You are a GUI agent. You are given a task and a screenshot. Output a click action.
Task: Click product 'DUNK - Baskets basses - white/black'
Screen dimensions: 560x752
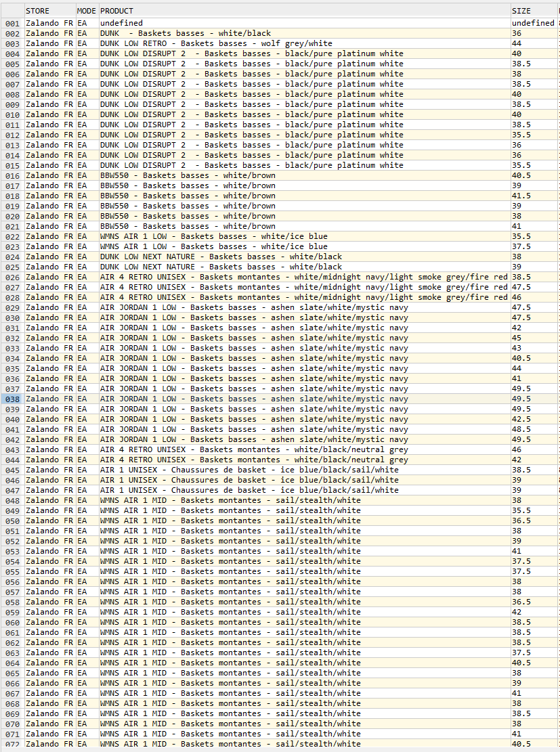pos(304,33)
